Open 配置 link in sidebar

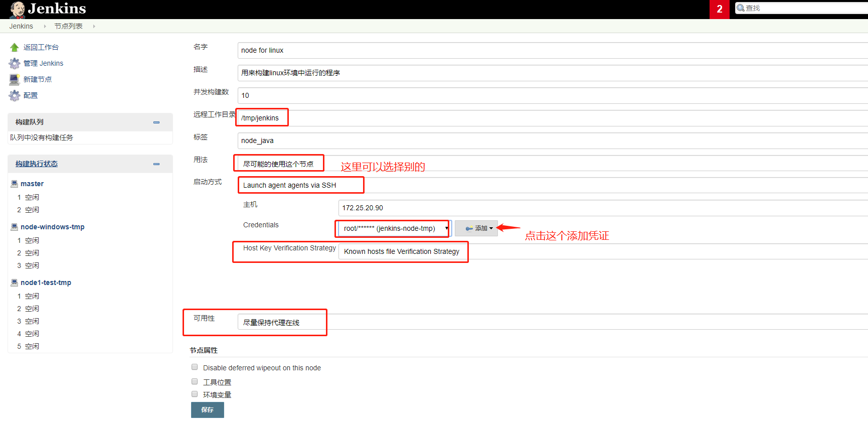31,95
